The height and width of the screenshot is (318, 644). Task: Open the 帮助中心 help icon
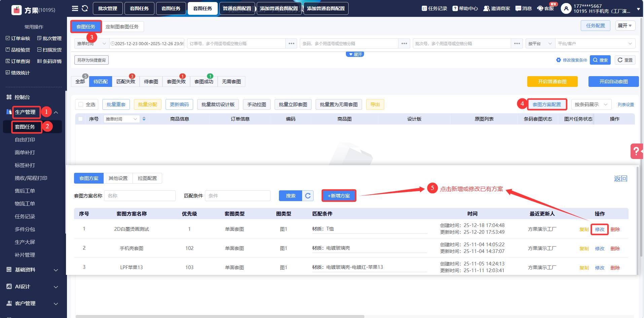pos(455,8)
